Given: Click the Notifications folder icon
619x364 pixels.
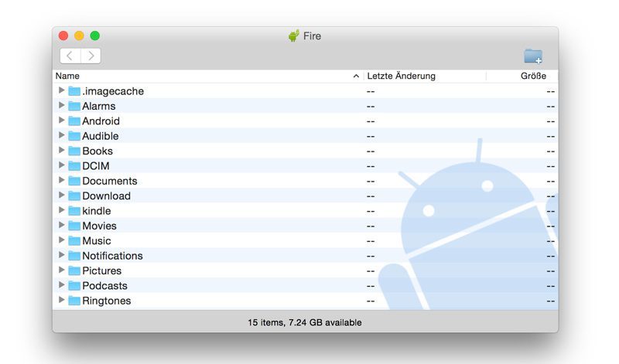Looking at the screenshot, I should [x=74, y=256].
